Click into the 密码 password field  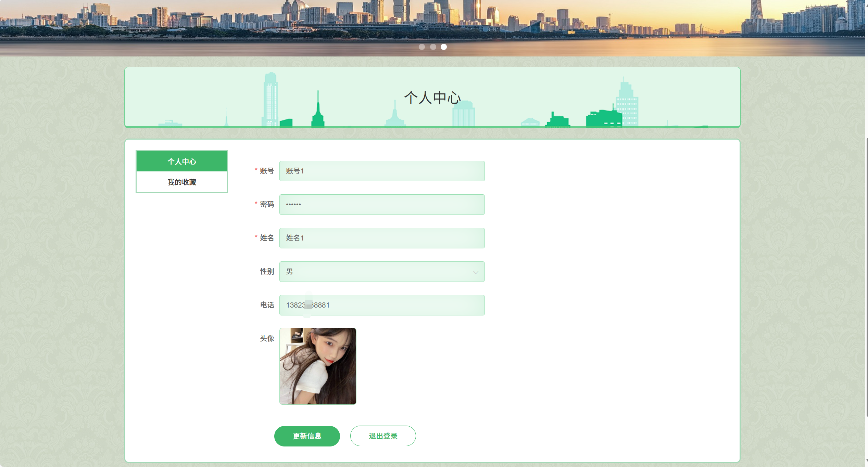pyautogui.click(x=382, y=205)
